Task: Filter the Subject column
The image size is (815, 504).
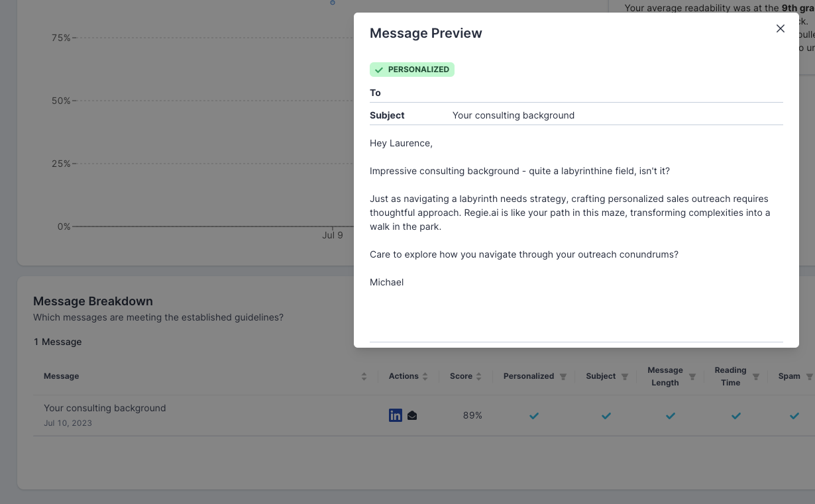Action: (x=624, y=377)
